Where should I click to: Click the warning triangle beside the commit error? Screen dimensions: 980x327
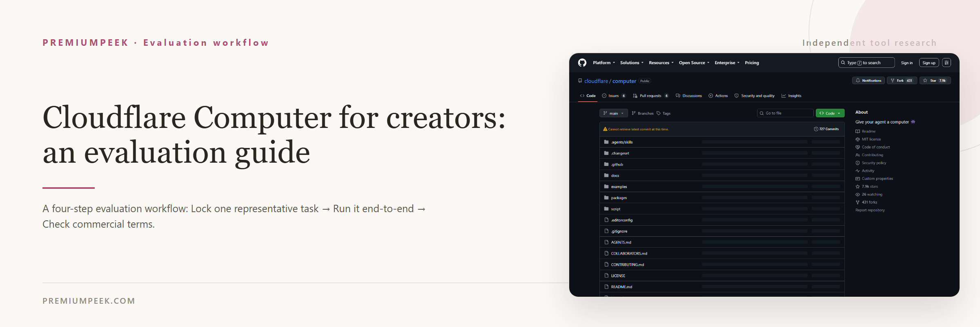[x=605, y=129]
